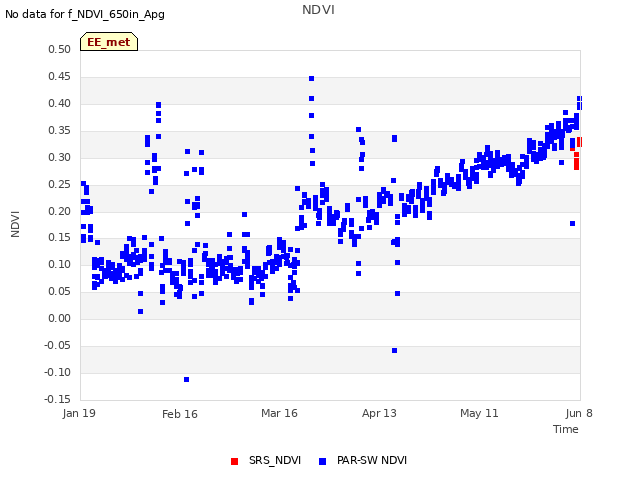Image resolution: width=640 pixels, height=480 pixels.
Task: Click the 0.45 y-axis tick label
Action: (59, 76)
